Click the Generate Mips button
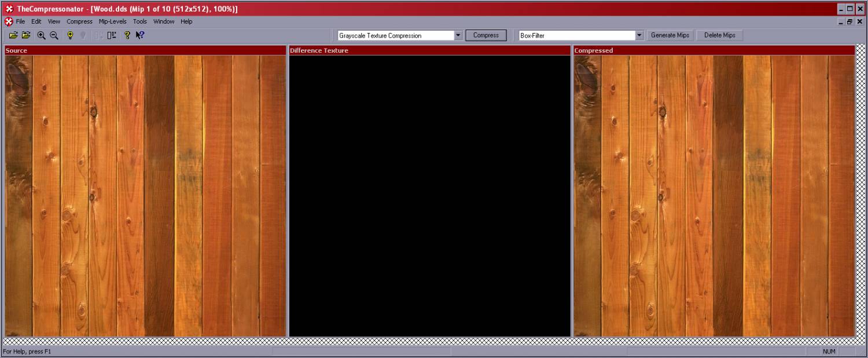 coord(670,35)
